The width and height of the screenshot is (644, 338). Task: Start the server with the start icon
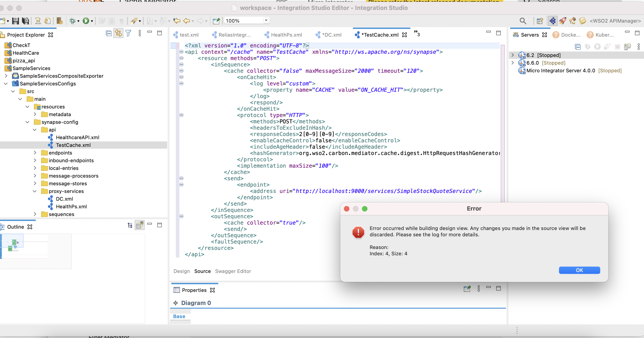click(x=597, y=47)
